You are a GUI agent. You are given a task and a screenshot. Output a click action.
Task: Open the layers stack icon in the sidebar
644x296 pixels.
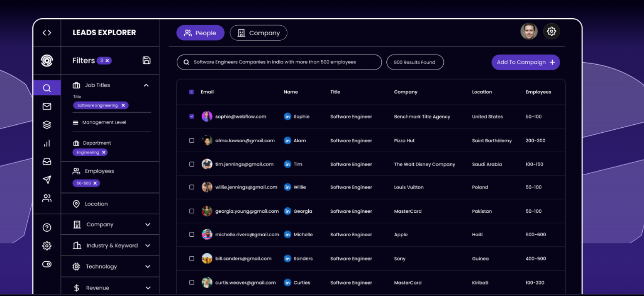pyautogui.click(x=47, y=124)
